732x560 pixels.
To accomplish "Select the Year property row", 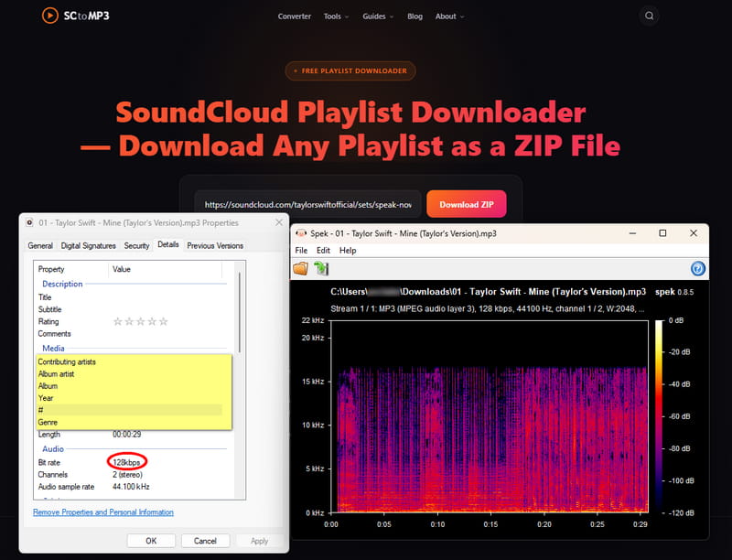I will (130, 398).
